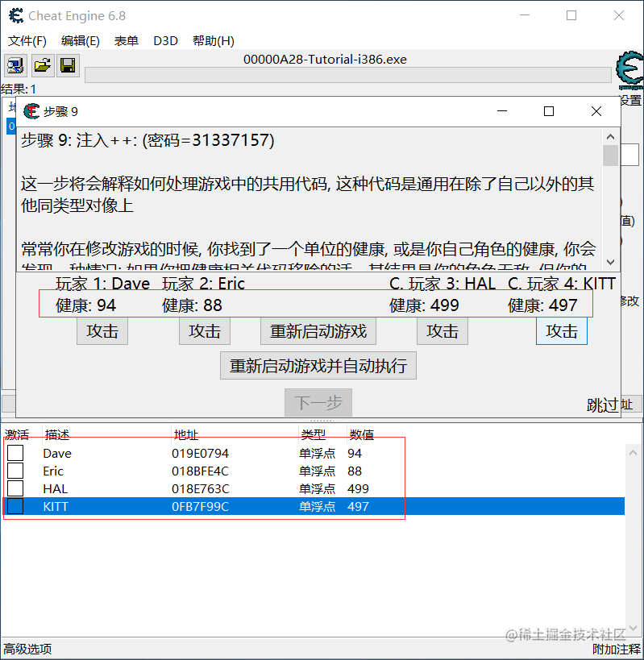644x660 pixels.
Task: Click address list scrollbar down arrow
Action: 633,629
